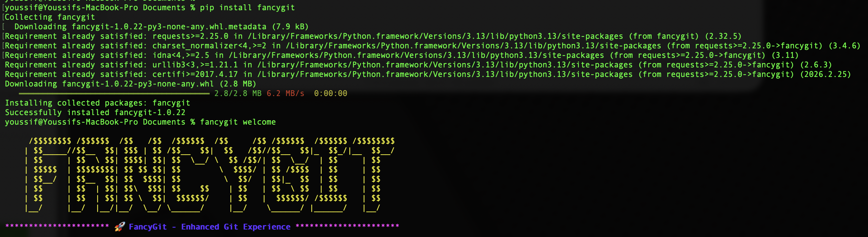Click the "FancyGit - Enhanced Git Experience" title

pos(209,227)
